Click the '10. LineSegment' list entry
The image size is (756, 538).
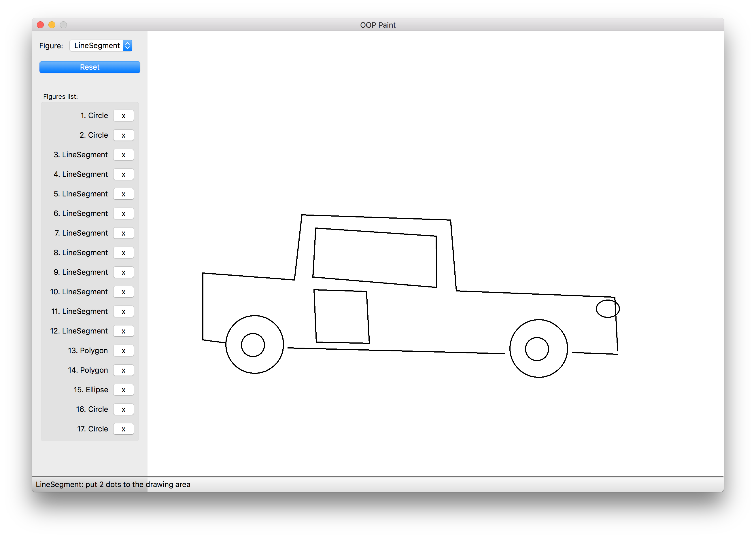point(79,291)
